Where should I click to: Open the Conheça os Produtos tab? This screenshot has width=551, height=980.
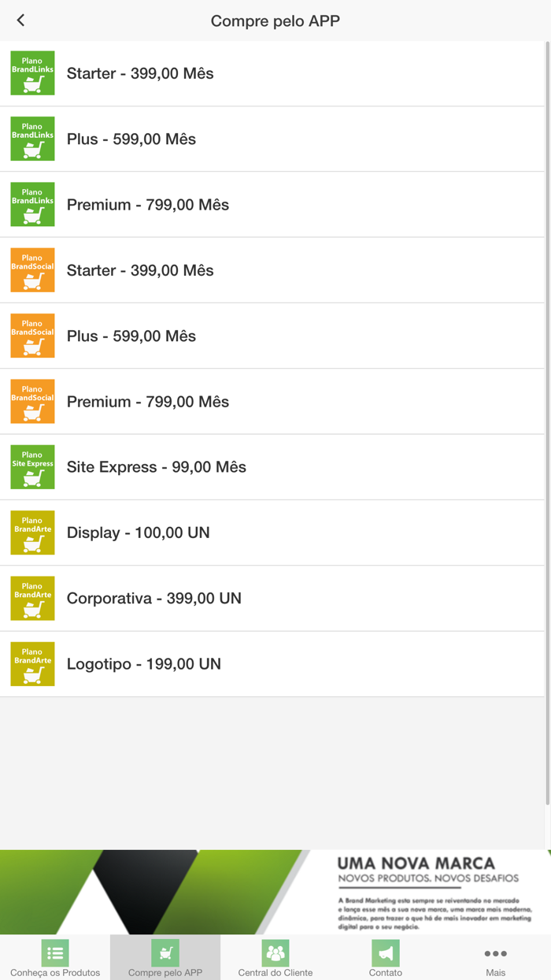[55, 958]
